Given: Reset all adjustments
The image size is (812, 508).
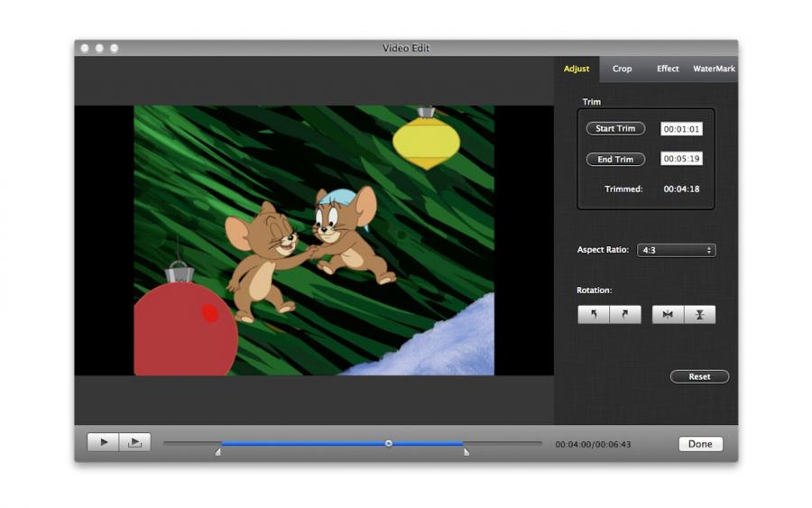Looking at the screenshot, I should coord(699,376).
